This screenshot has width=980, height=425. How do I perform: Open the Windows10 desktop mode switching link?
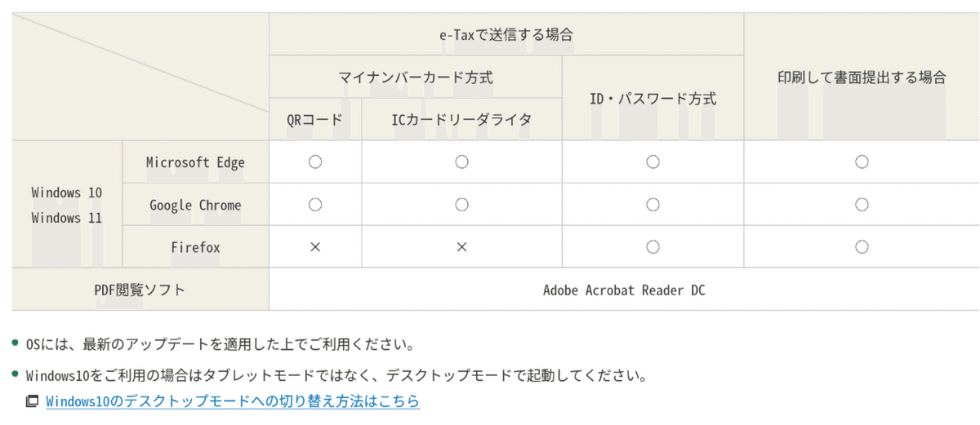[x=233, y=401]
